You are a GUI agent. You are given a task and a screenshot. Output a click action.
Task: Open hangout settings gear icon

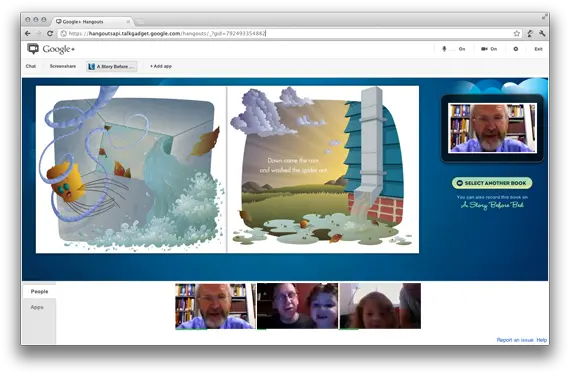pyautogui.click(x=516, y=49)
